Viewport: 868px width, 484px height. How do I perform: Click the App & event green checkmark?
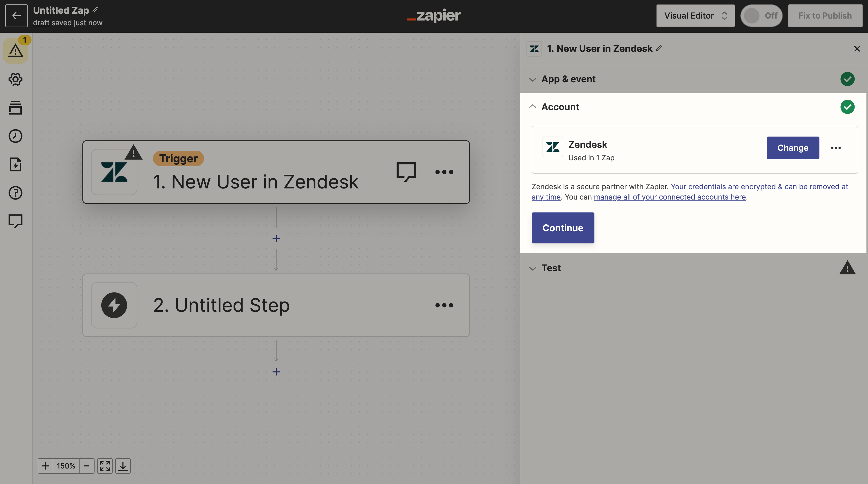(x=847, y=79)
